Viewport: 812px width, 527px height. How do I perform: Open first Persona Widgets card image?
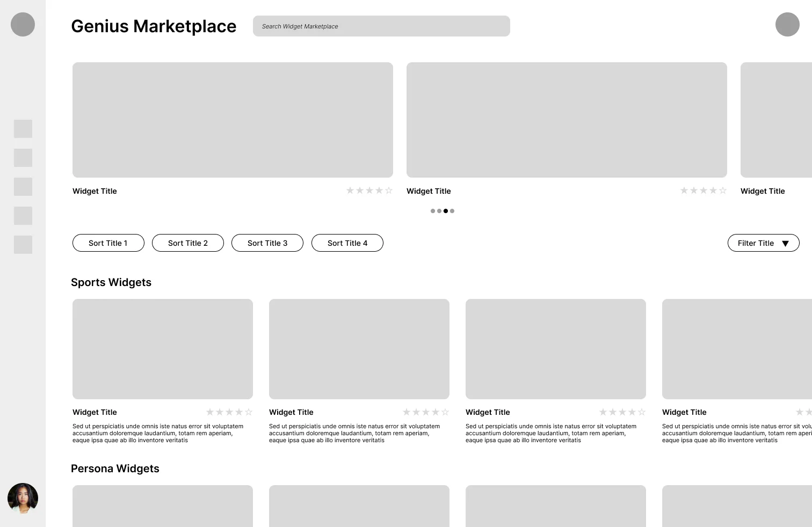163,506
